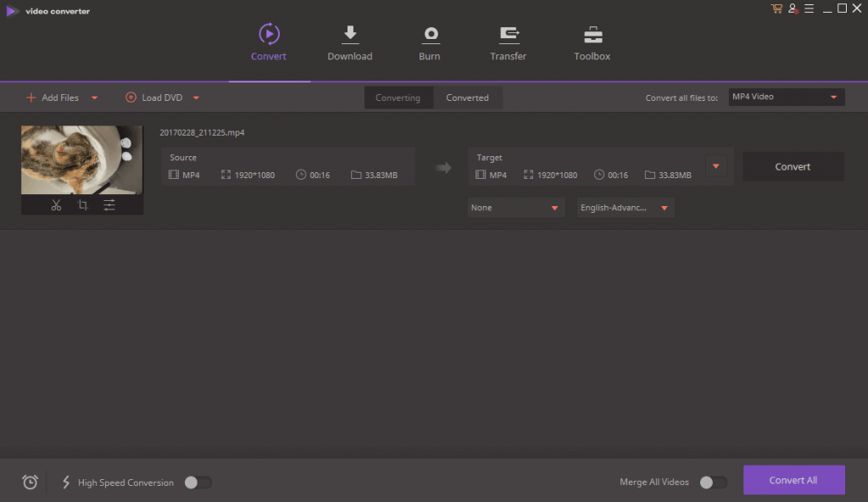Click the Add Files button
The image size is (868, 502).
pos(53,98)
